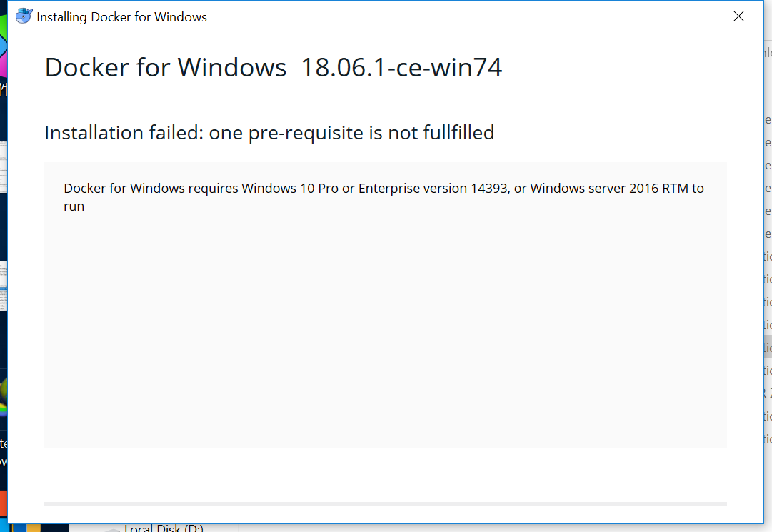Image resolution: width=772 pixels, height=532 pixels.
Task: Maximize the Docker installer window
Action: pos(688,16)
